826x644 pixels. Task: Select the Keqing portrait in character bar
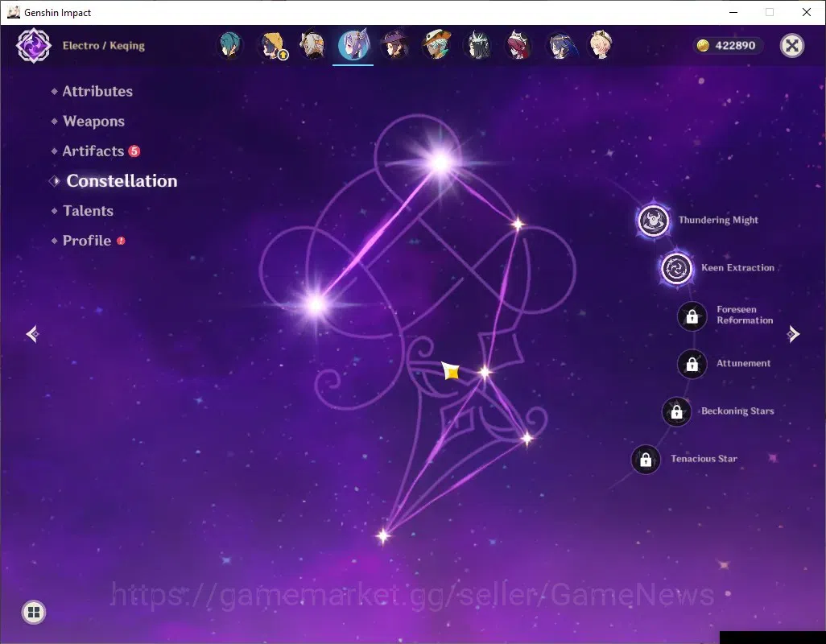(x=353, y=45)
